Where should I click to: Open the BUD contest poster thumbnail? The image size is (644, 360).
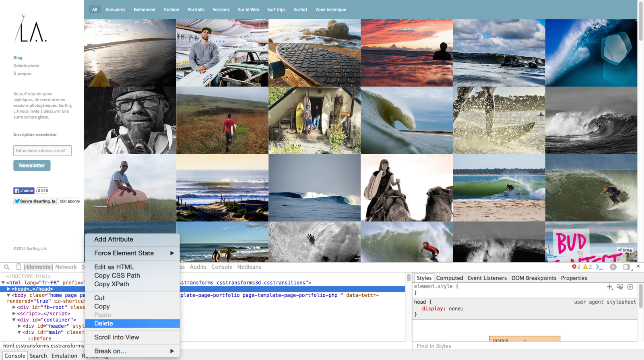[591, 242]
